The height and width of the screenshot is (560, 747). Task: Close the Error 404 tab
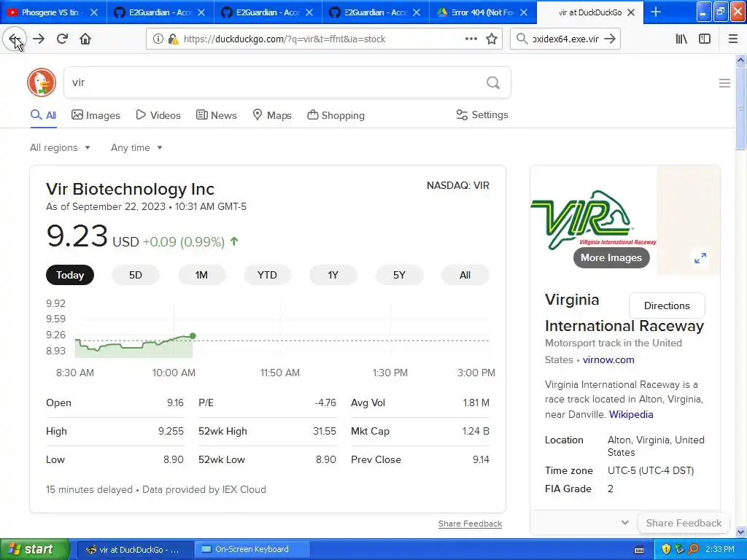pyautogui.click(x=524, y=13)
